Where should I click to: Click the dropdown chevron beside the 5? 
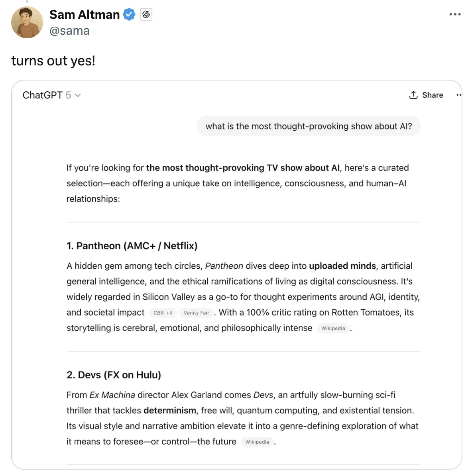click(x=78, y=95)
